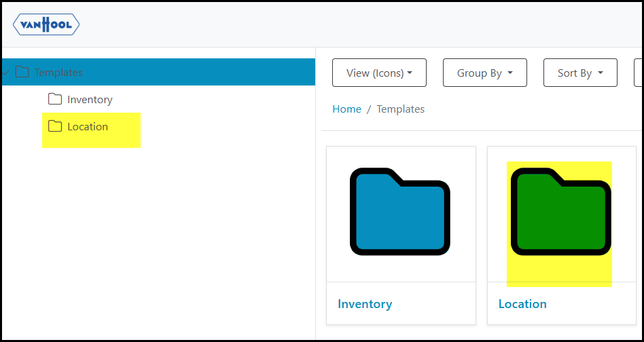The width and height of the screenshot is (644, 342).
Task: Expand the Group By dropdown
Action: point(484,73)
